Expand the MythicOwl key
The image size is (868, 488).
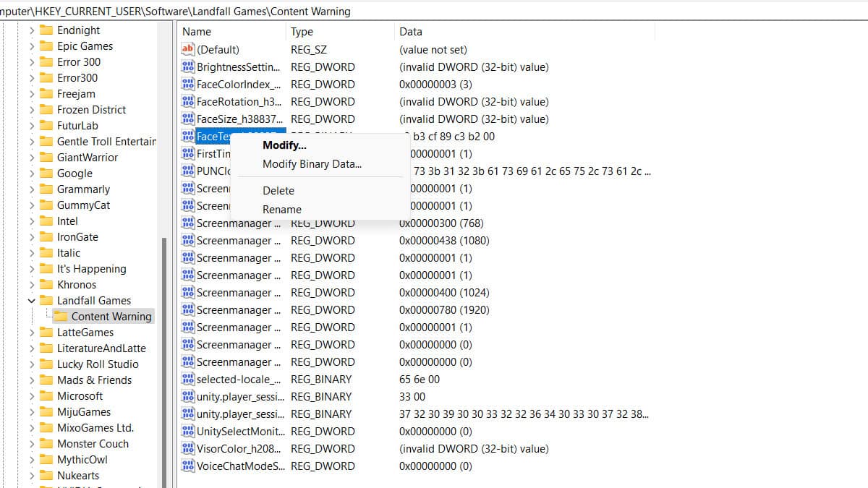point(31,460)
